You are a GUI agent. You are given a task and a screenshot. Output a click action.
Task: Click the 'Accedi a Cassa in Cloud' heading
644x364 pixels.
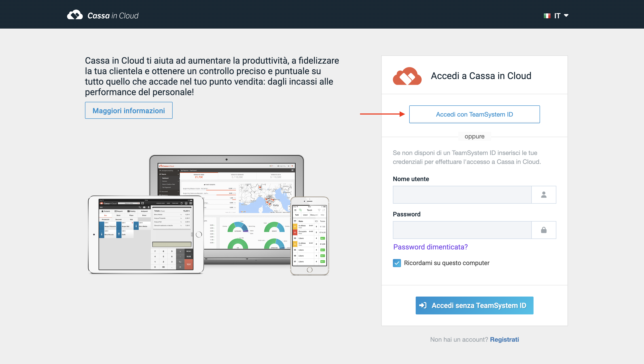click(x=481, y=75)
